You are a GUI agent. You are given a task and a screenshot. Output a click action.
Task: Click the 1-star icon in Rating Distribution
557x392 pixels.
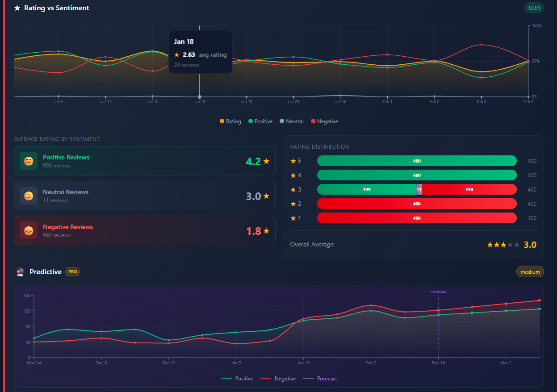[x=293, y=218]
